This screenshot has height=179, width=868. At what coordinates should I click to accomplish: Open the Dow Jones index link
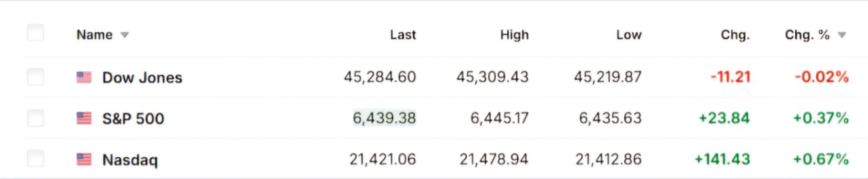(142, 78)
